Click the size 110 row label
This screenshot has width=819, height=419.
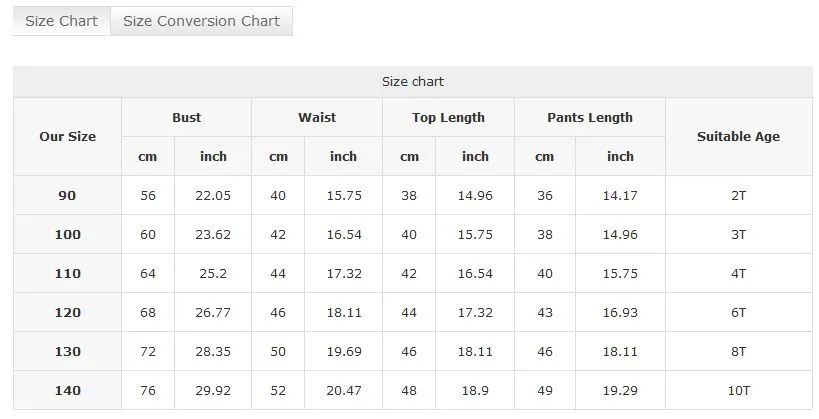pyautogui.click(x=67, y=273)
